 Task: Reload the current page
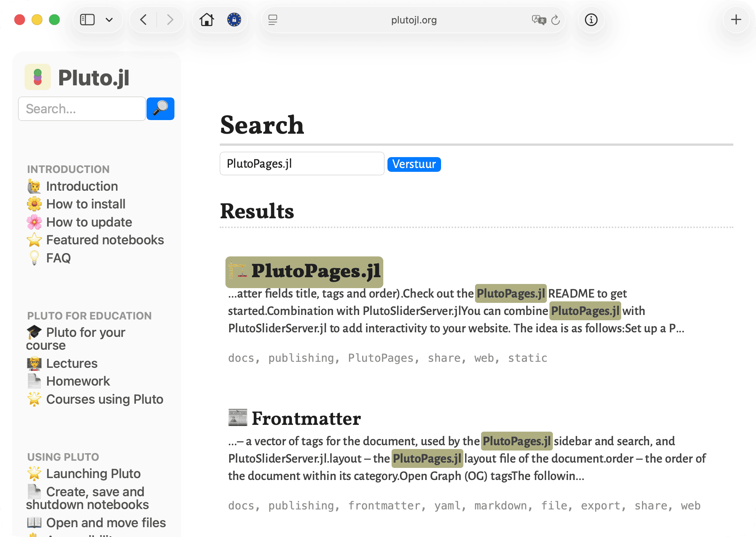point(555,20)
